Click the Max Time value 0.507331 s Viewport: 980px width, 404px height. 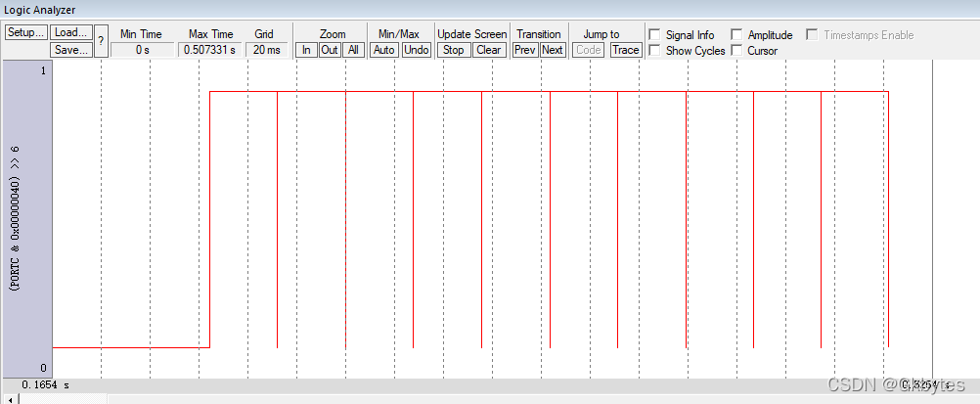[x=209, y=50]
